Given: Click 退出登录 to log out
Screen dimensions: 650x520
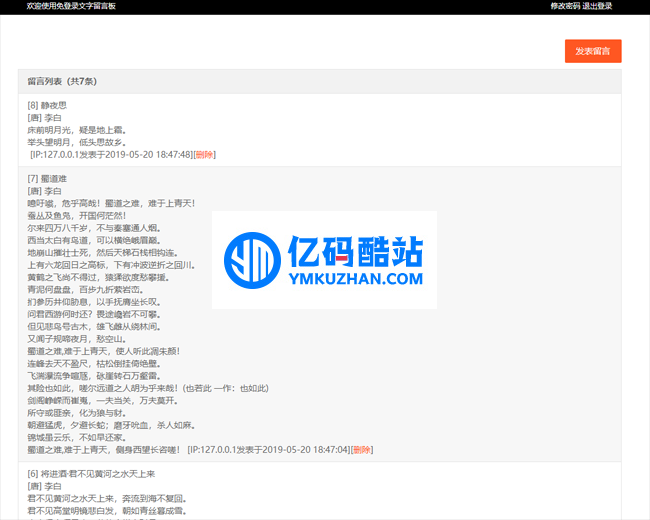Looking at the screenshot, I should coord(597,6).
